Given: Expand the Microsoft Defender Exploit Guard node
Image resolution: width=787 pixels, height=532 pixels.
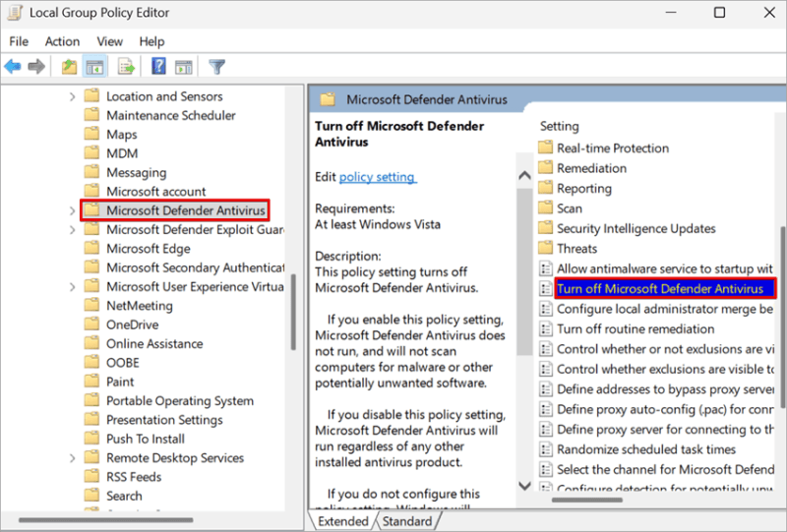Looking at the screenshot, I should coord(72,230).
